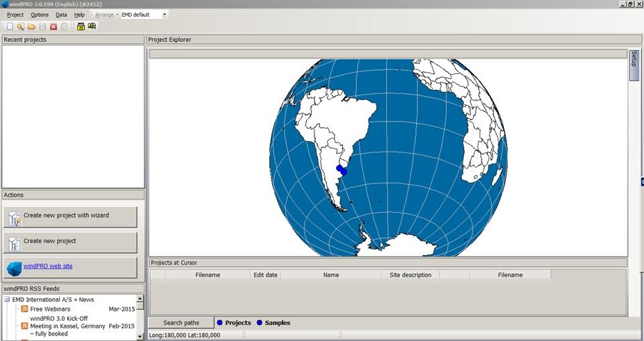Click the RSS feed scrollbar thumb
The image size is (644, 341).
click(140, 307)
